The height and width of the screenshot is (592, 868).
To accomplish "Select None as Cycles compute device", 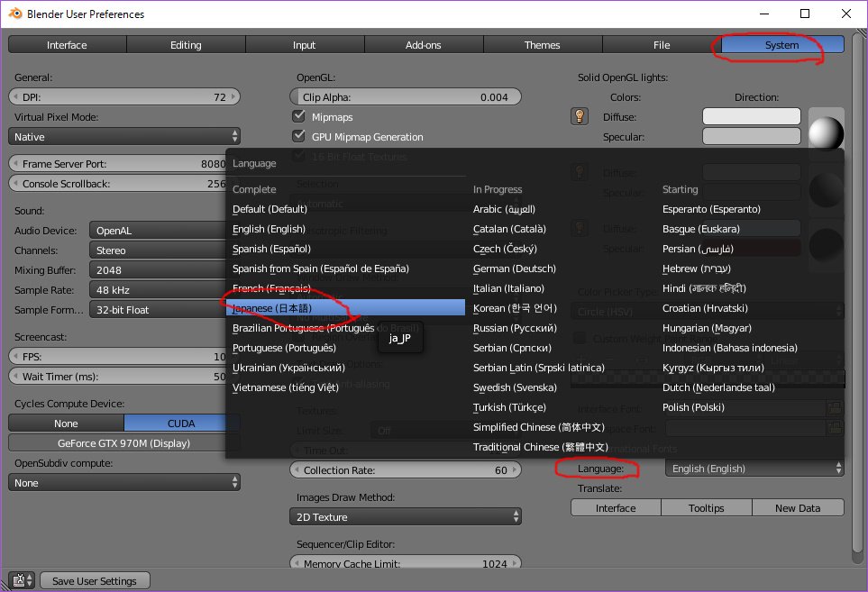I will pyautogui.click(x=66, y=424).
